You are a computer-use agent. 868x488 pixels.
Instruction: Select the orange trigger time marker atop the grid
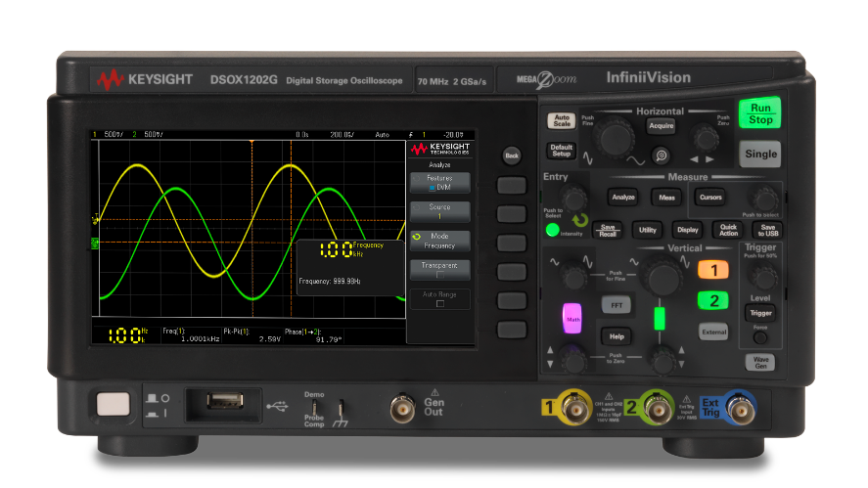(251, 142)
